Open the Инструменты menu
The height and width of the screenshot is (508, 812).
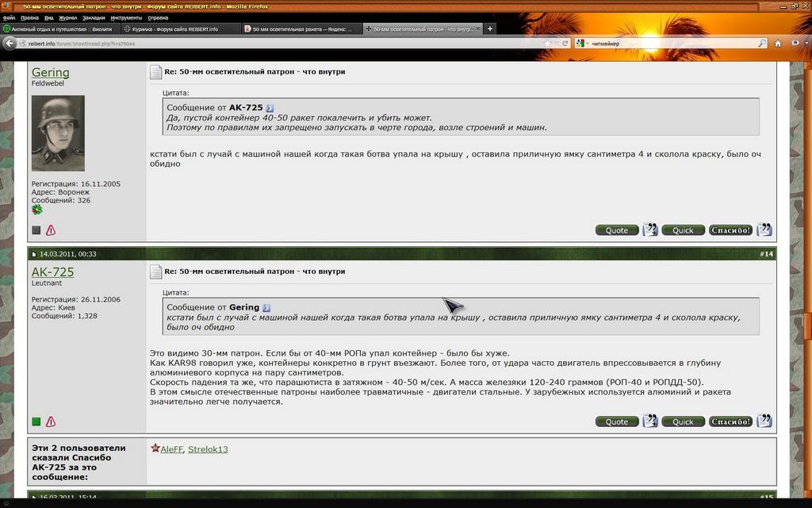126,17
